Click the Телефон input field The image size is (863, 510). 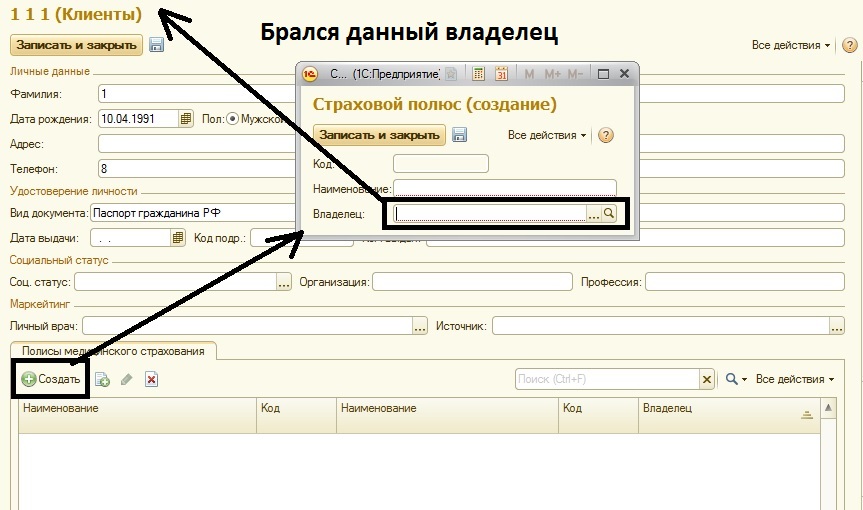tap(471, 168)
